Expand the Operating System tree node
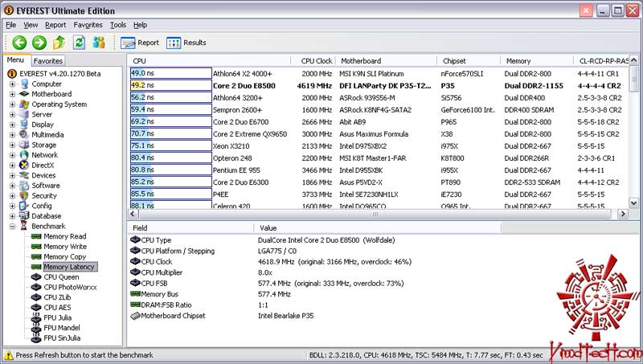 [12, 104]
